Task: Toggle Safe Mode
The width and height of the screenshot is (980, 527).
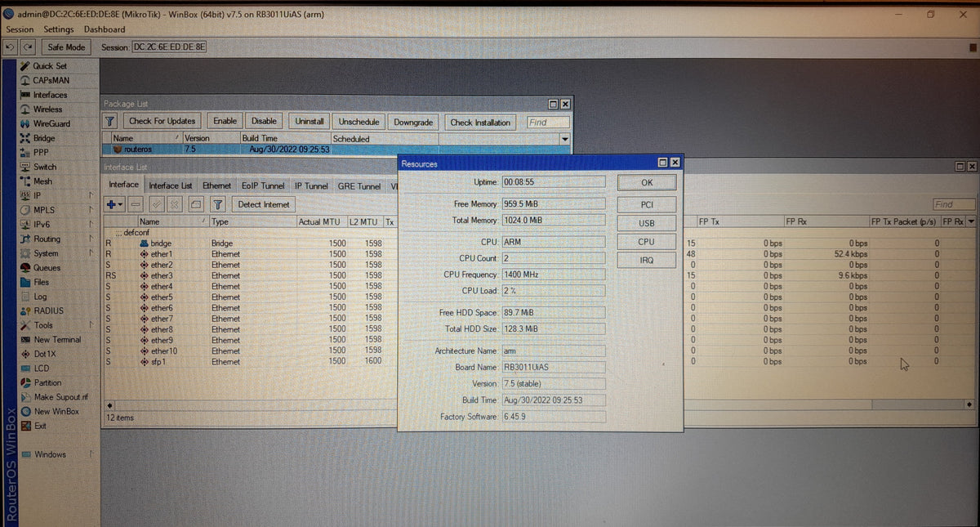Action: coord(66,47)
